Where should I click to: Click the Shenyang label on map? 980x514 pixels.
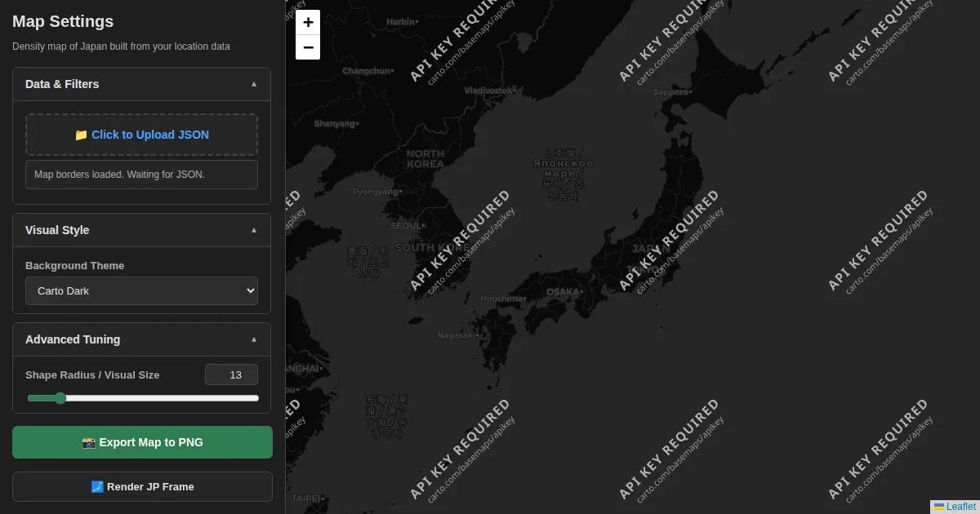point(335,124)
